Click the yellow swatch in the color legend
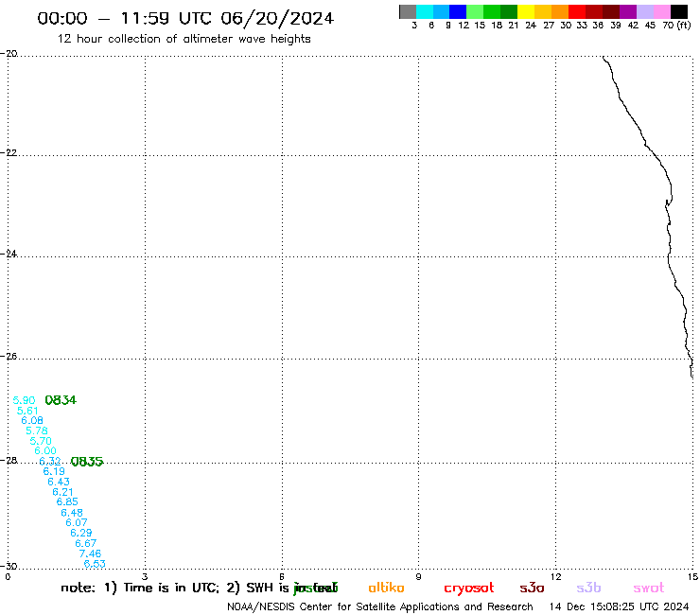 pos(526,11)
